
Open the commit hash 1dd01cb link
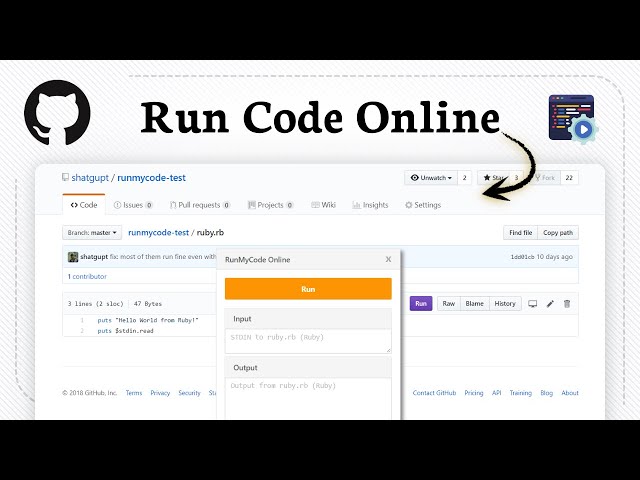(522, 257)
